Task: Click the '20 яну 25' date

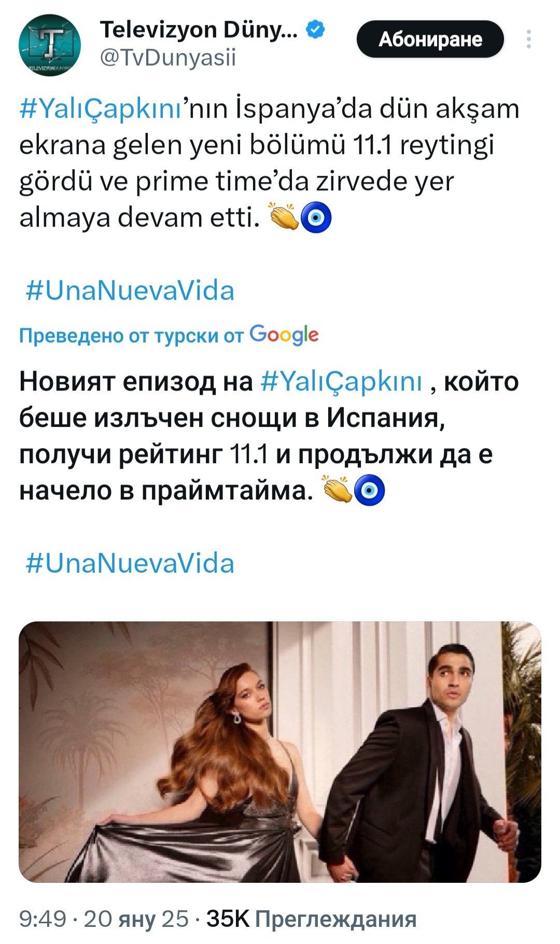Action: (x=136, y=919)
